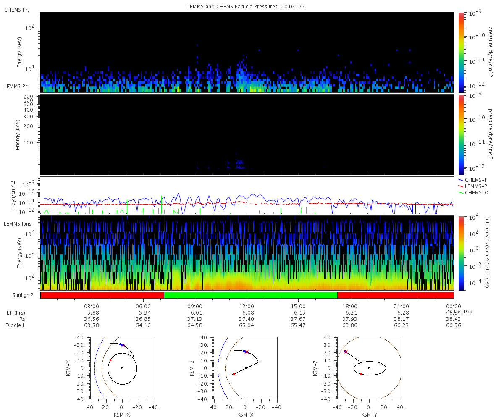Screen dimensions: 504x420
Task: Click the LT (hrs) row label
Action: pos(14,313)
